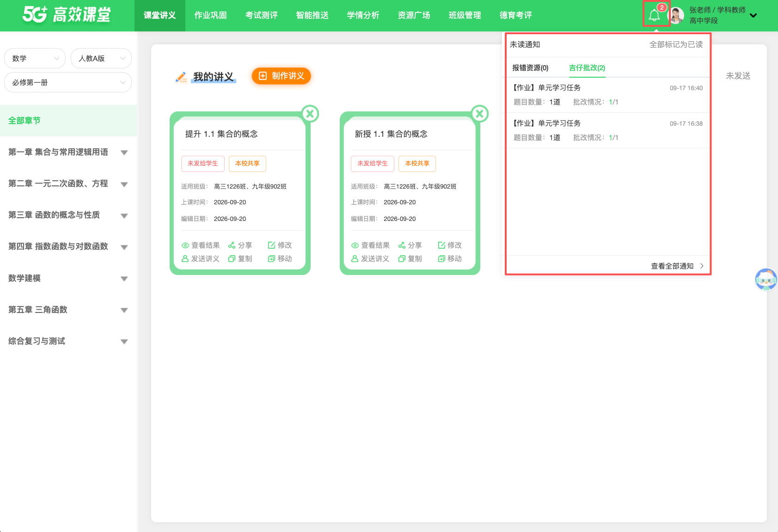The width and height of the screenshot is (778, 532).
Task: Switch to 吉仔批改(2) tab
Action: 587,67
